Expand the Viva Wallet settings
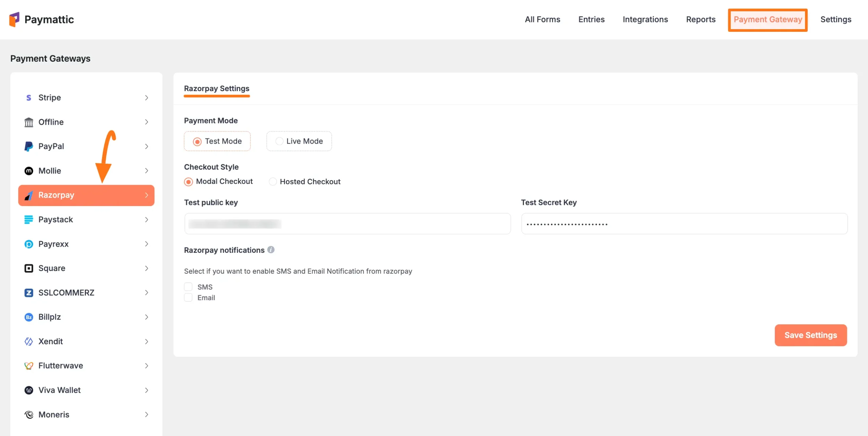The width and height of the screenshot is (868, 436). 146,390
